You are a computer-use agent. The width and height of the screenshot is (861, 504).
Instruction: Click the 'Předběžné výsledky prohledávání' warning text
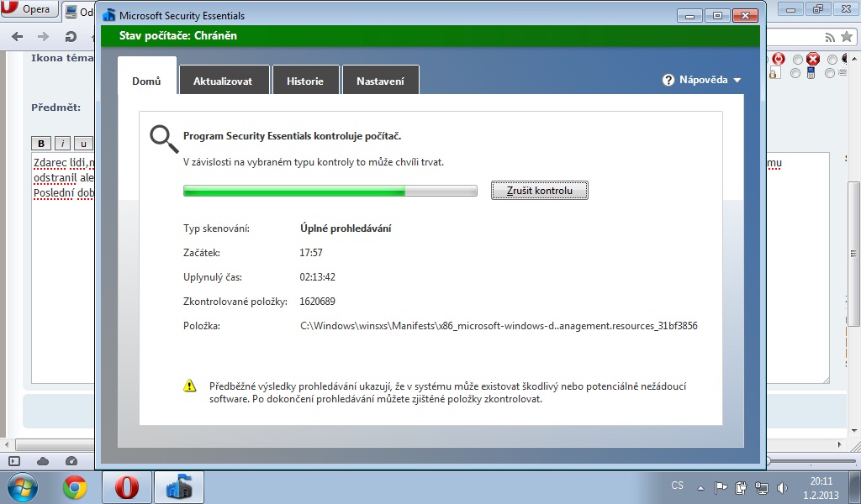click(447, 392)
